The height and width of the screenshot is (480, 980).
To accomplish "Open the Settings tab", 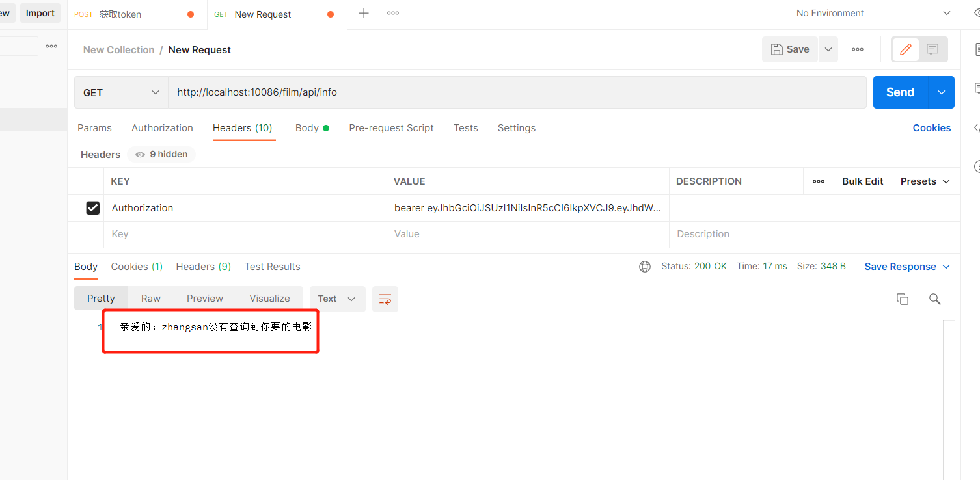I will (x=517, y=128).
